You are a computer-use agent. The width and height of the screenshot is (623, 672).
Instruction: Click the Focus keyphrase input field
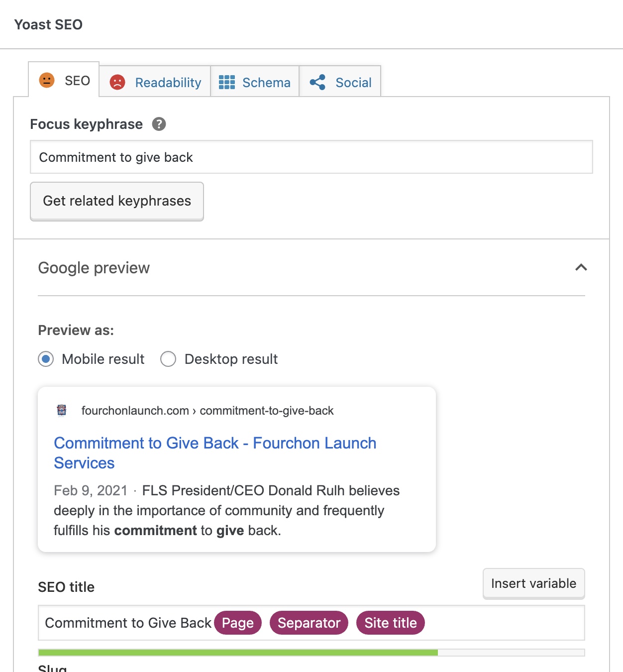click(x=311, y=157)
